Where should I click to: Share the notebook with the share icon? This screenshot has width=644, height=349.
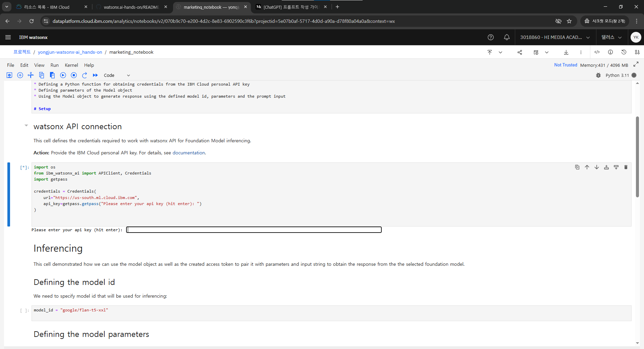pos(520,52)
